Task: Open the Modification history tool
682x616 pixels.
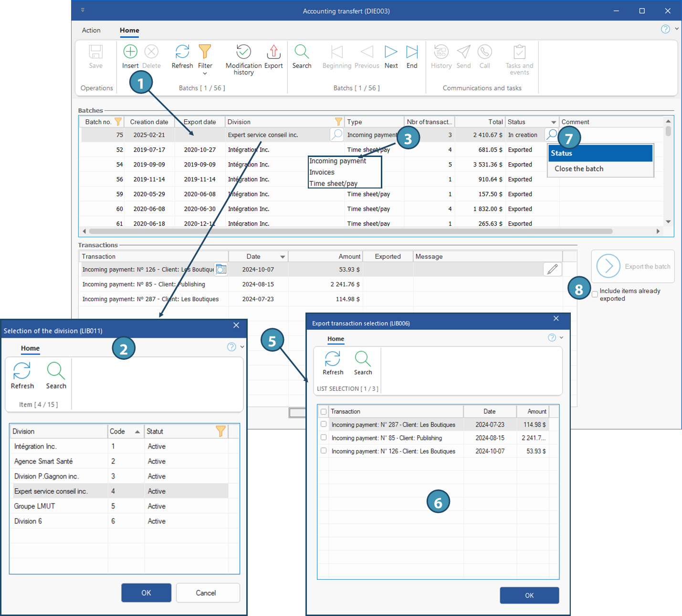Action: (x=243, y=52)
